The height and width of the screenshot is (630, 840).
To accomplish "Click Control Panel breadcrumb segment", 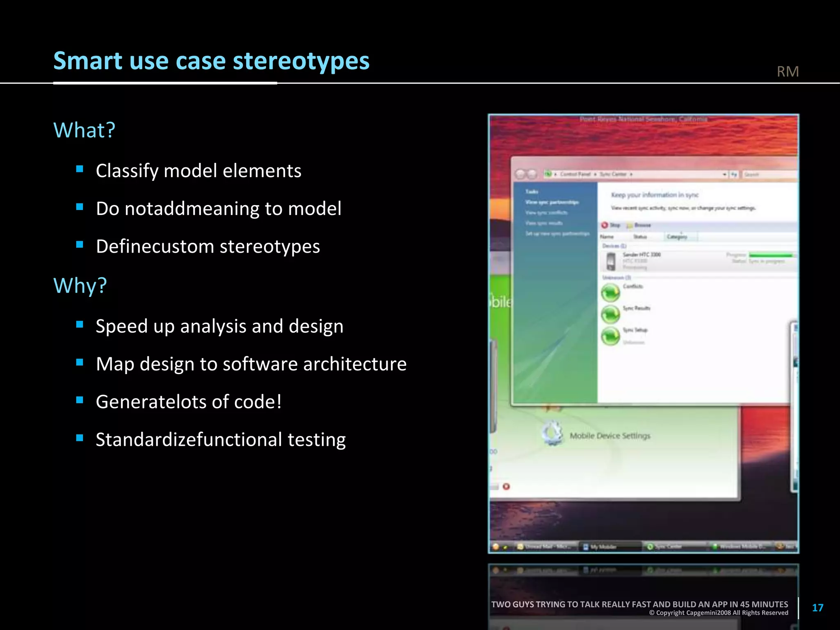I will point(575,174).
